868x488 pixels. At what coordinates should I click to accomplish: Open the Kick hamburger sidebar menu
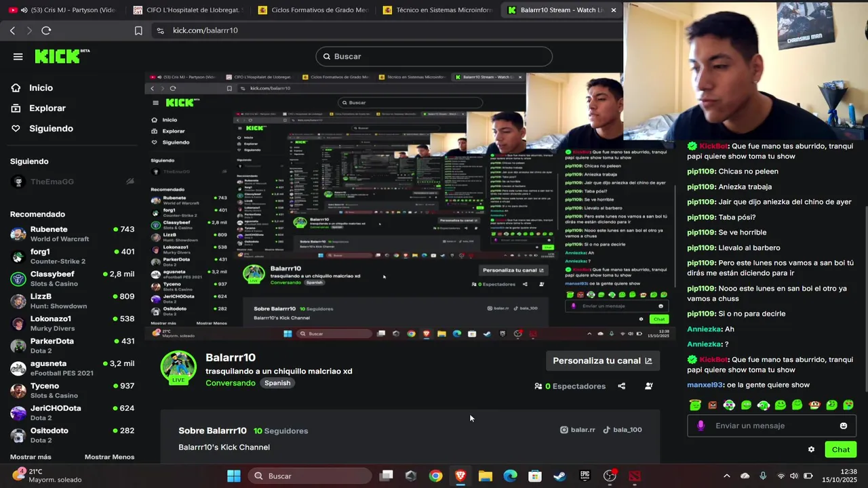click(18, 56)
